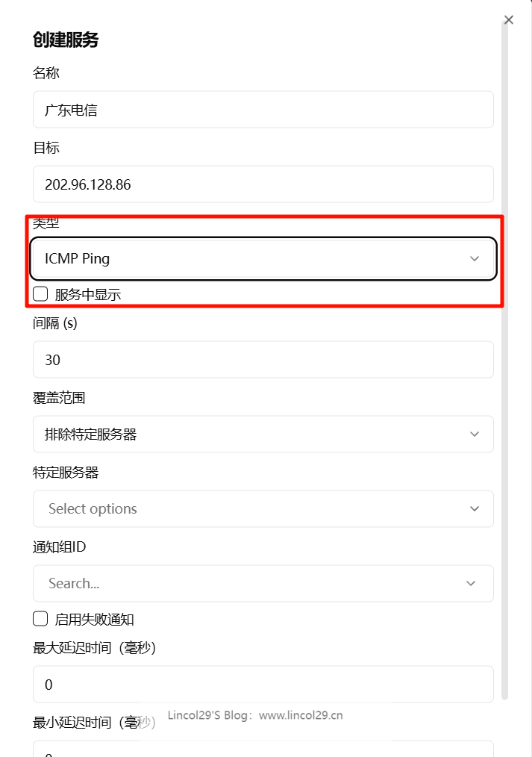Click the 服务中显示 label text
The height and width of the screenshot is (757, 532).
(88, 295)
